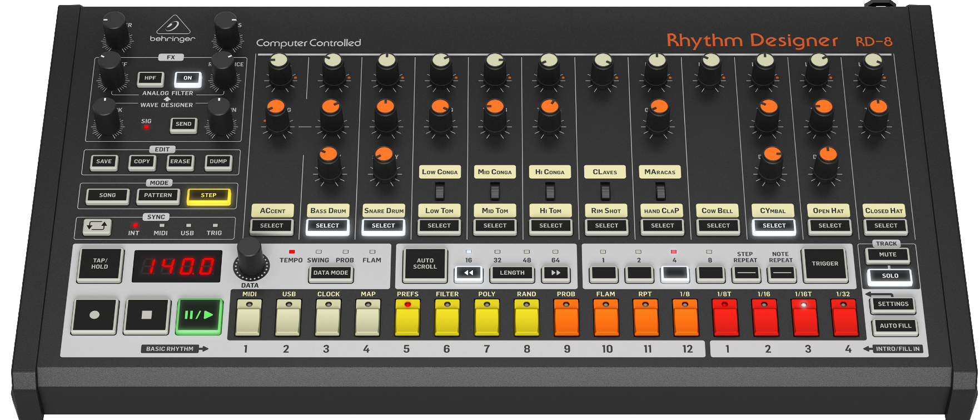Open SETTINGS
The width and height of the screenshot is (980, 420).
tap(893, 304)
